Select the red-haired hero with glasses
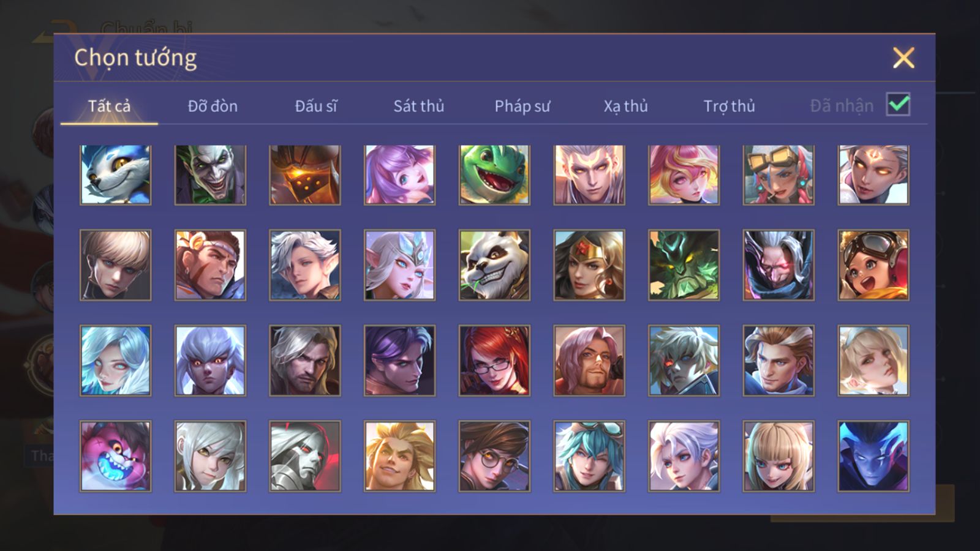Screen dimensions: 980x551 pos(494,361)
